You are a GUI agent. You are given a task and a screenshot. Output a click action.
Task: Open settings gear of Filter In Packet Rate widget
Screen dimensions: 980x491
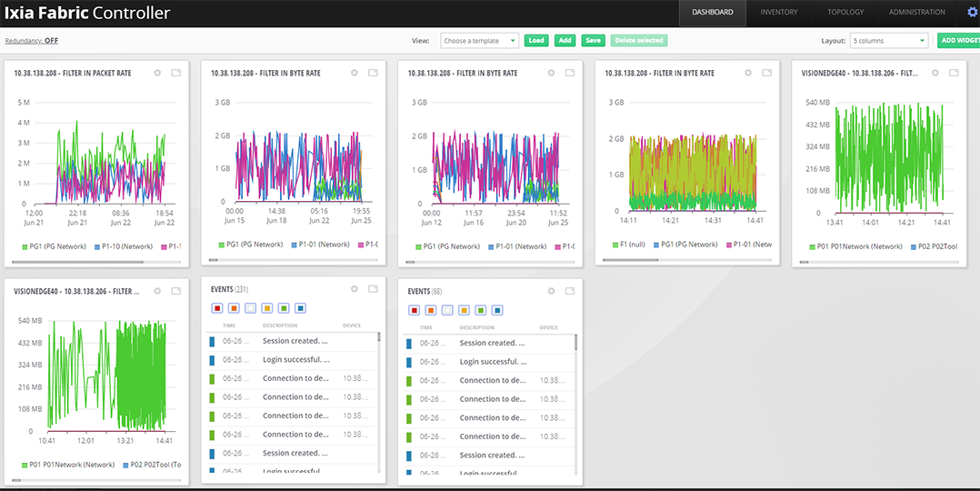pyautogui.click(x=157, y=73)
